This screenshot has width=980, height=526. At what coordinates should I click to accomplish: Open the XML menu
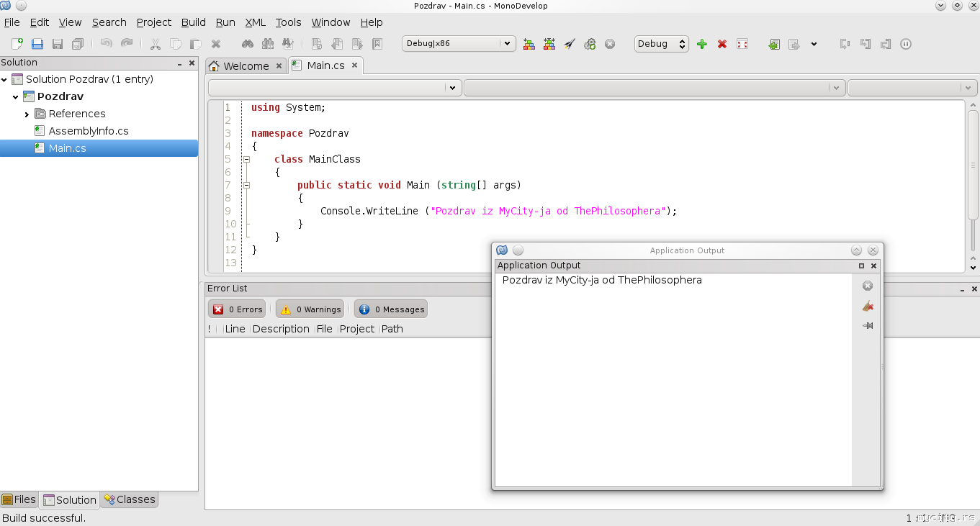click(x=255, y=22)
